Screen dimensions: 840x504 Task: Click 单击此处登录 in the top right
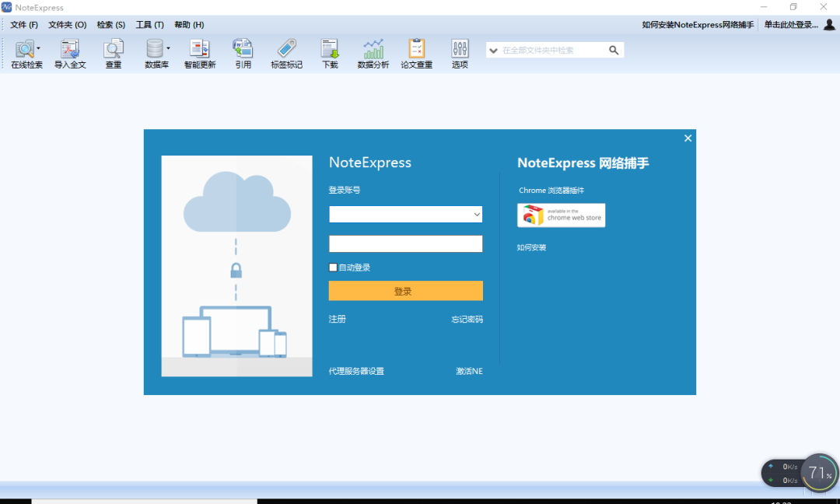point(791,25)
